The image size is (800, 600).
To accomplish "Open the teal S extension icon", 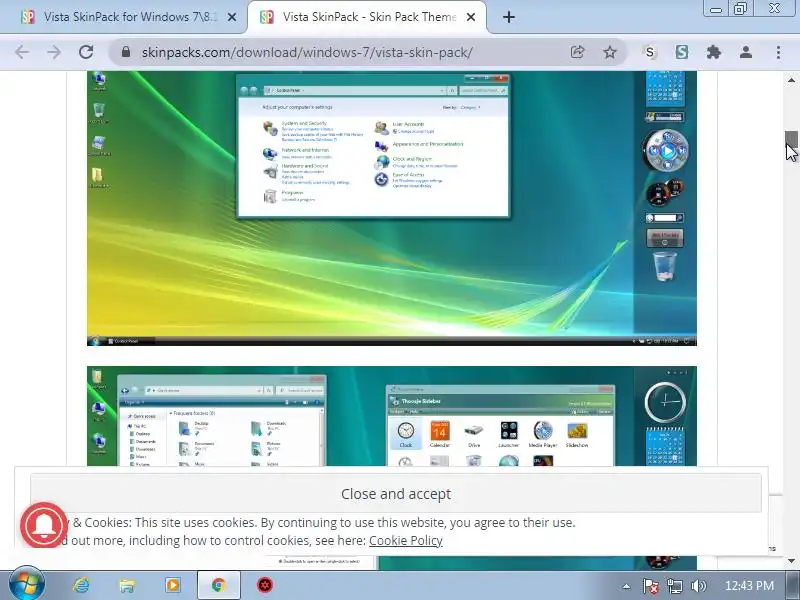I will coord(682,52).
